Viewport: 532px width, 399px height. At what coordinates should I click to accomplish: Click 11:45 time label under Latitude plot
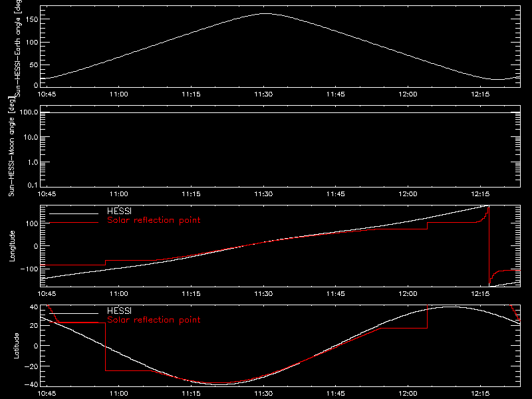[x=336, y=394]
